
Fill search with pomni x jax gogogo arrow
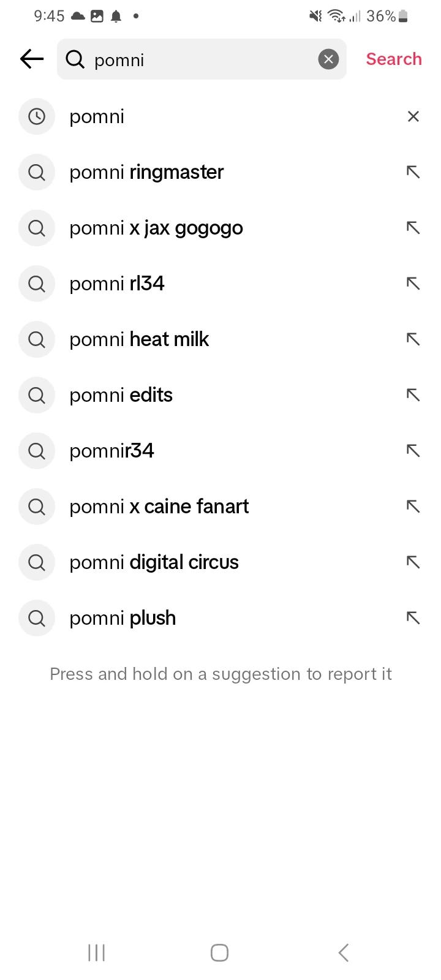point(413,228)
